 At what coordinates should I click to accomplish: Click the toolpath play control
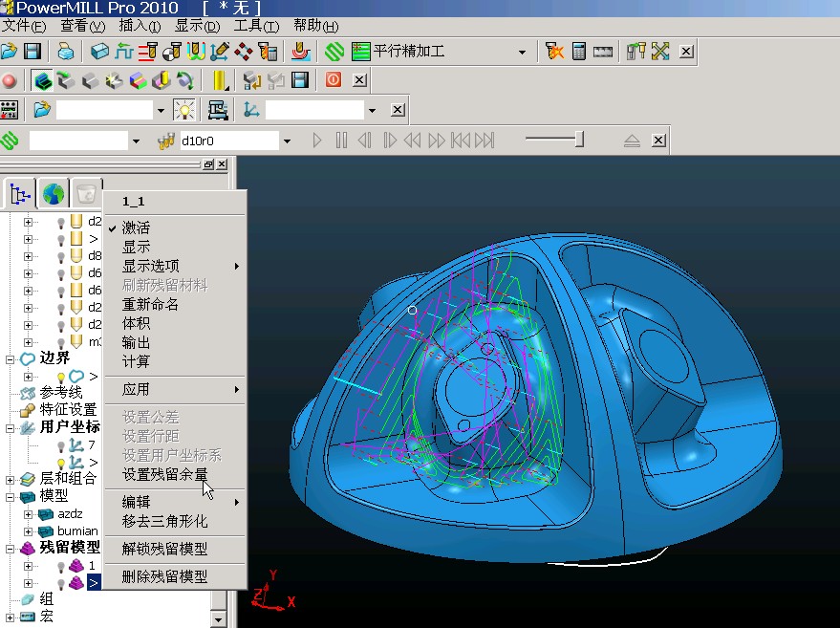pyautogui.click(x=316, y=140)
